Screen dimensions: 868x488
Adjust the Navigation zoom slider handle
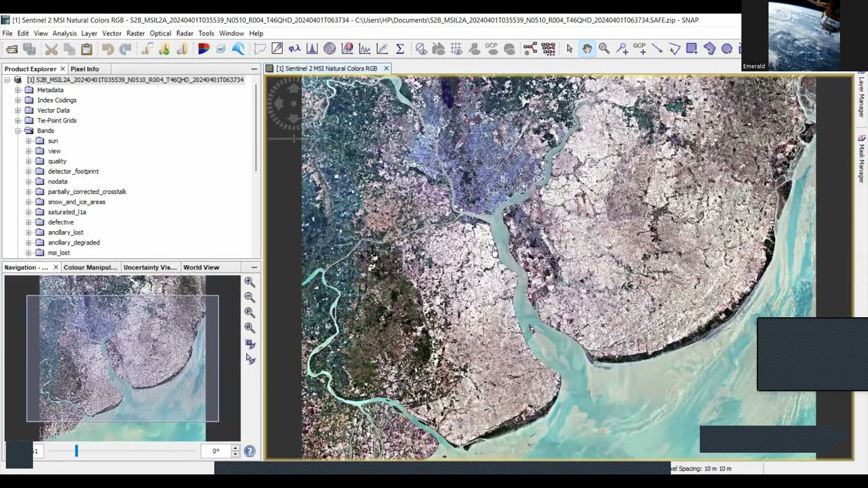point(77,451)
